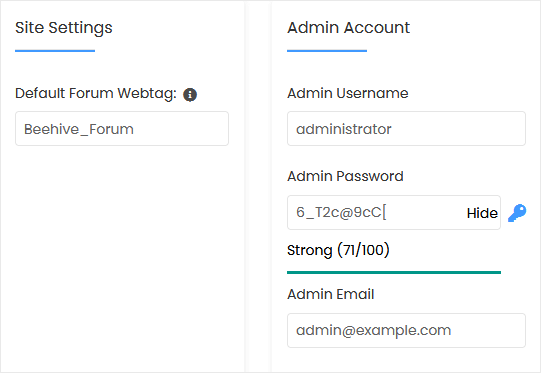Click the Admin Username label
The height and width of the screenshot is (373, 541).
pos(348,93)
